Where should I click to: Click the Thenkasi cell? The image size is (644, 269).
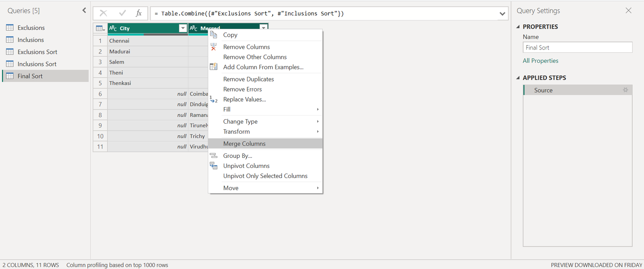point(148,83)
